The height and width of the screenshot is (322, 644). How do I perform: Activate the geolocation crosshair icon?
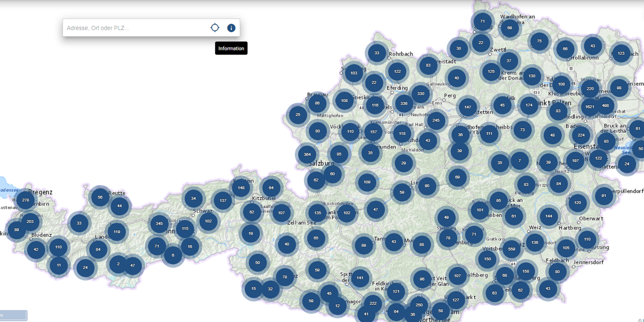pyautogui.click(x=215, y=27)
